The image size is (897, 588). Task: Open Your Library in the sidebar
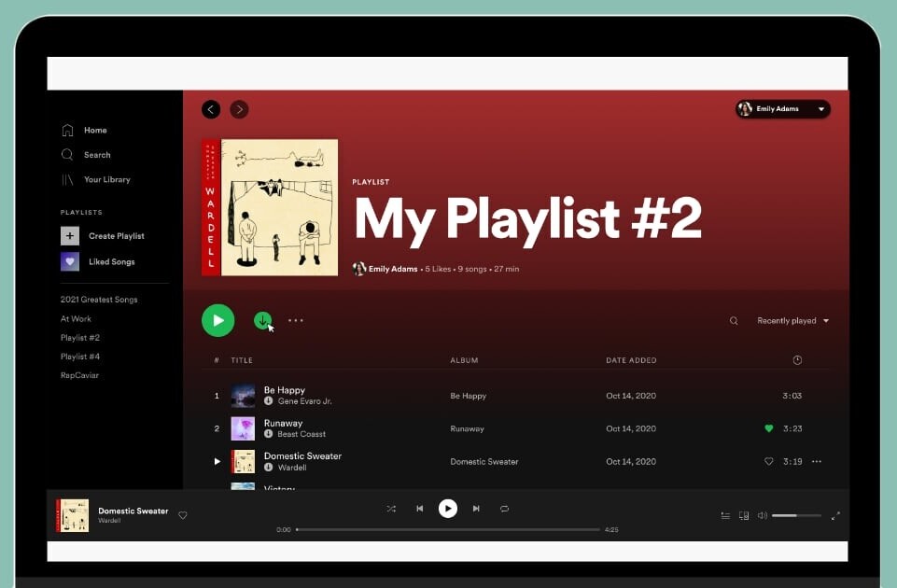pyautogui.click(x=106, y=180)
